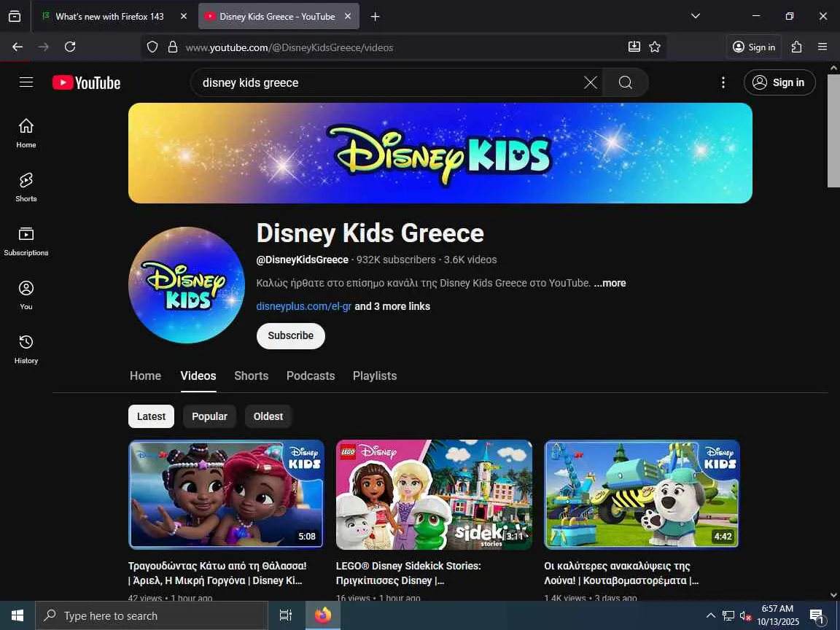Open YouTube settings three-dot menu
Screen dimensions: 840x630
pyautogui.click(x=723, y=82)
